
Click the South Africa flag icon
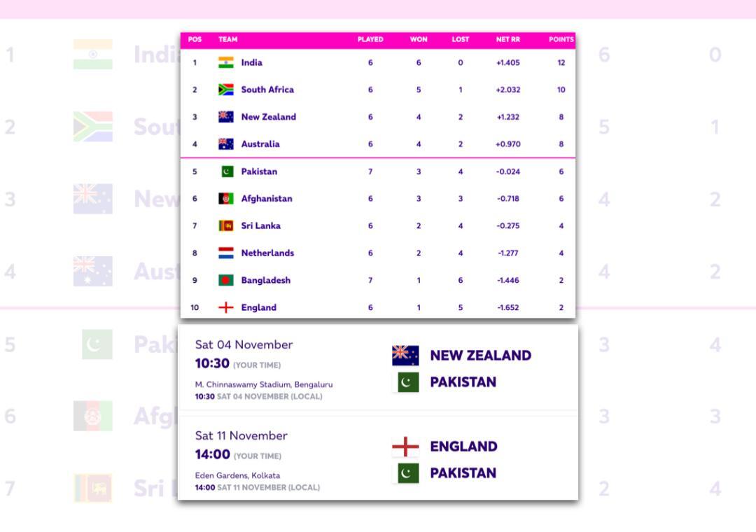click(x=225, y=90)
